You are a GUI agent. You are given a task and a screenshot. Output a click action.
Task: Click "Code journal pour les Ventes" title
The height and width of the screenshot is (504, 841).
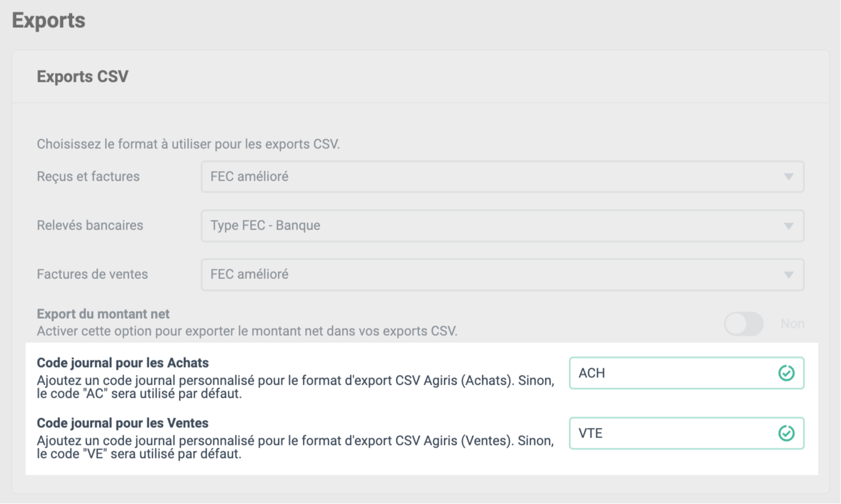123,423
